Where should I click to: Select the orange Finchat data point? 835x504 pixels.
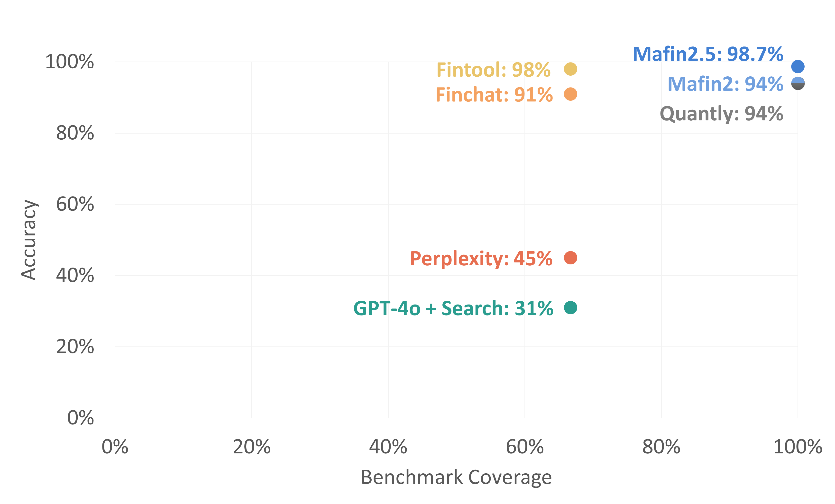(570, 94)
